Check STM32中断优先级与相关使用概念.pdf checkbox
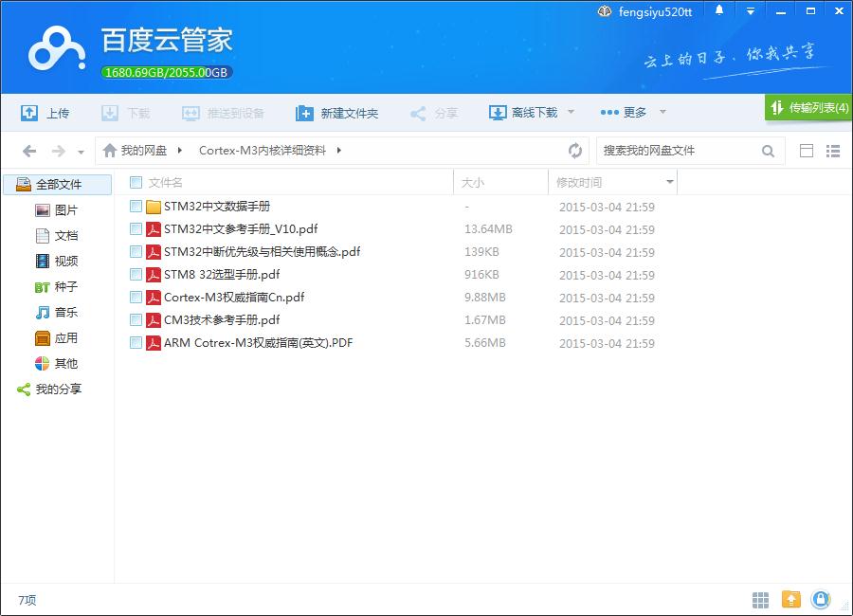Viewport: 853px width, 616px height. (x=136, y=252)
